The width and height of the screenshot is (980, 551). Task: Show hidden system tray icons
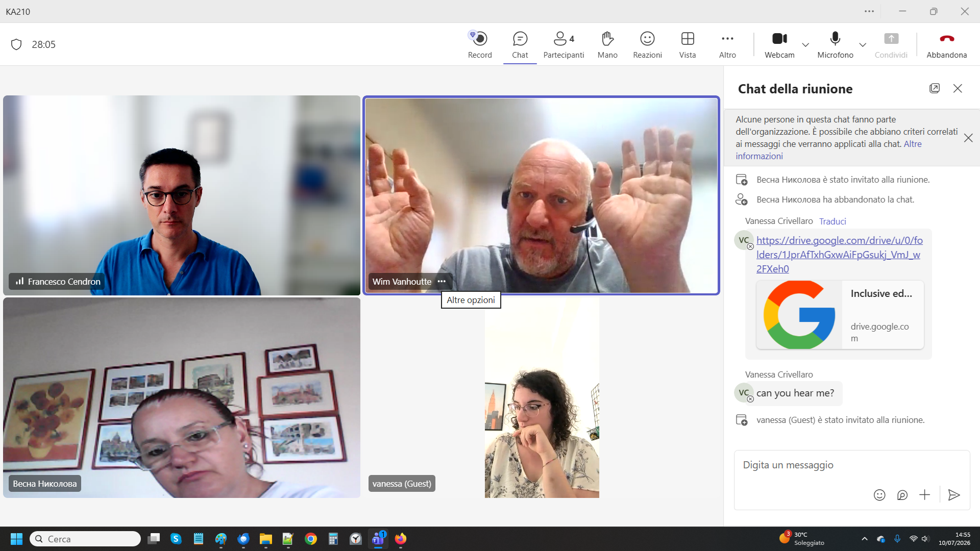(x=865, y=539)
